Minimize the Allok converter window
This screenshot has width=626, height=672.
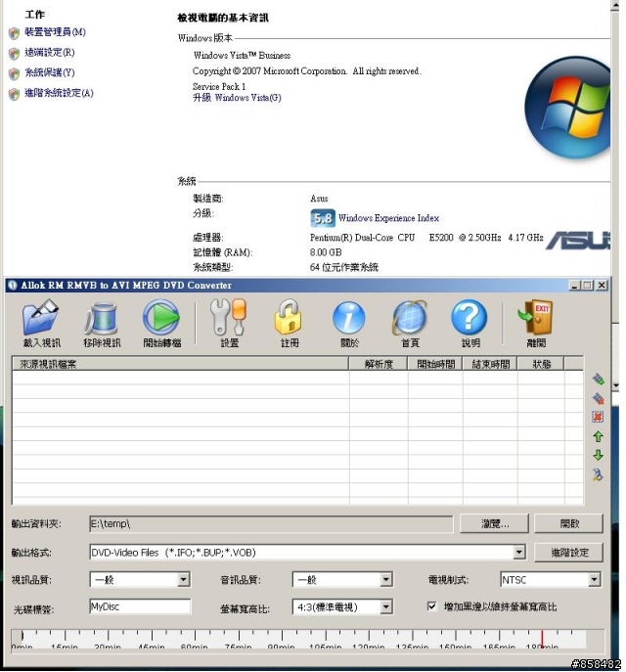pos(574,285)
